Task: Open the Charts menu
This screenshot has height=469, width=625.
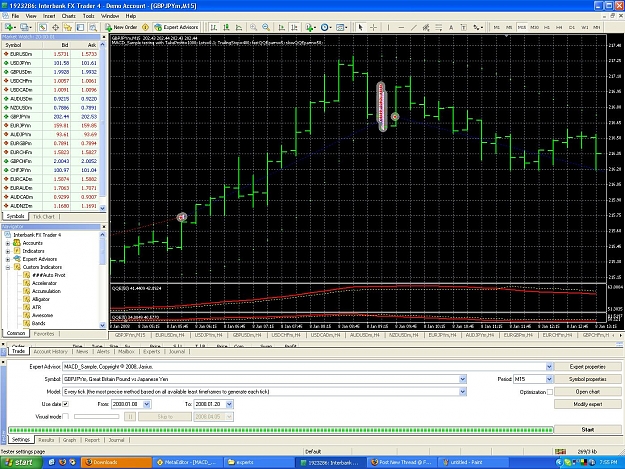Action: click(x=69, y=16)
